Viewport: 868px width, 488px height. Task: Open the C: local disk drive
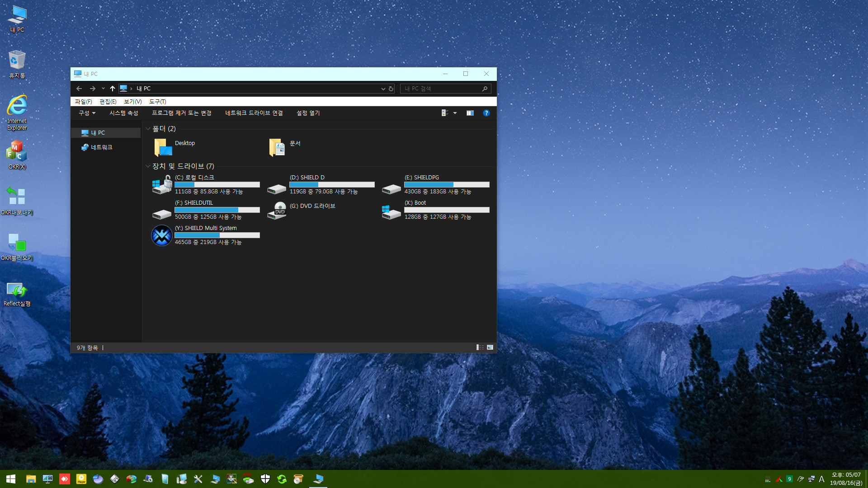tap(206, 184)
